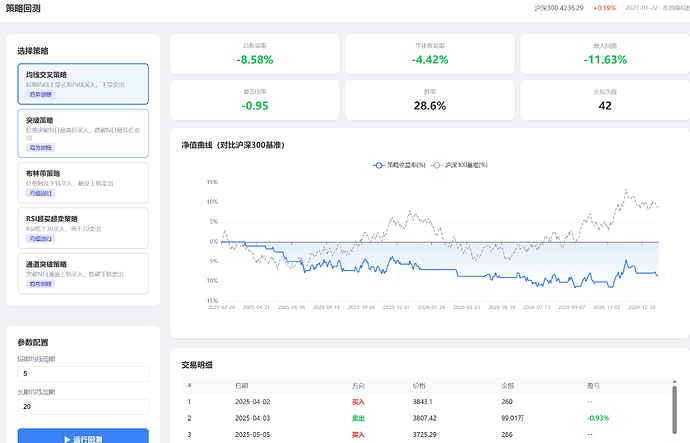
Task: Click the 均值回归 tag under 布林带策略
Action: (x=40, y=193)
